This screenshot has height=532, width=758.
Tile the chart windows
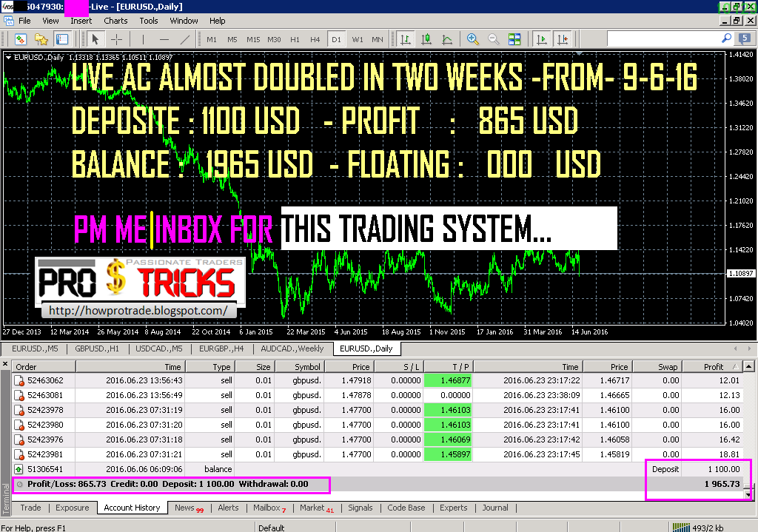[514, 40]
